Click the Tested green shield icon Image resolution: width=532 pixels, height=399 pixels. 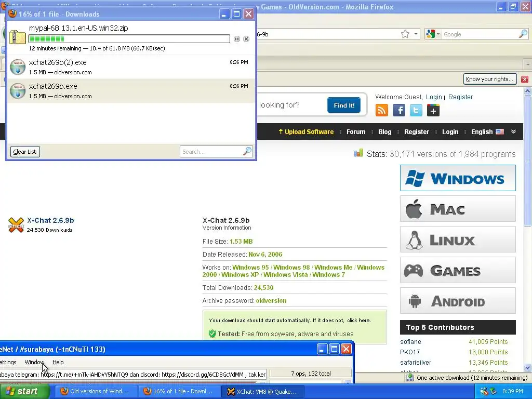pyautogui.click(x=212, y=334)
